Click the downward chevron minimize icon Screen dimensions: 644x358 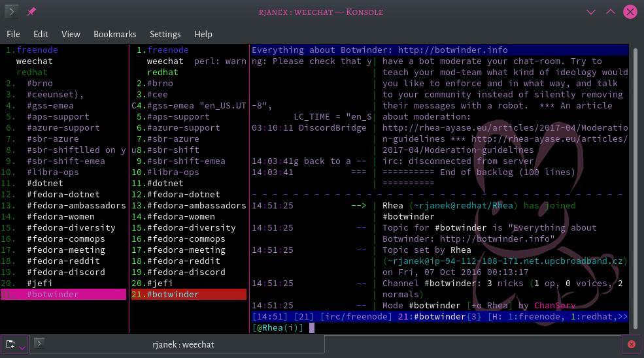pyautogui.click(x=591, y=12)
